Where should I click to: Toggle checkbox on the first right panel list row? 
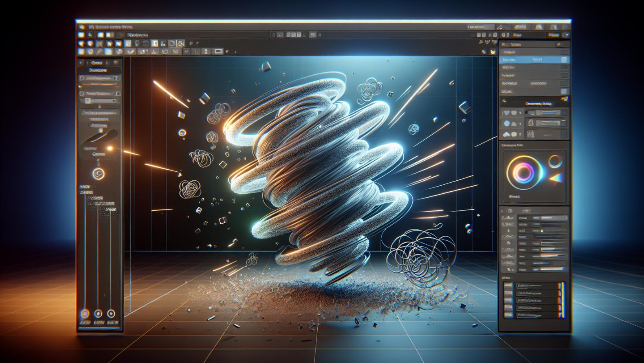click(564, 52)
